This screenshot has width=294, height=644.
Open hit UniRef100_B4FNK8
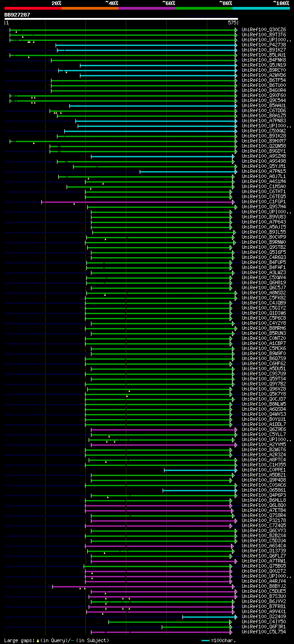(264, 60)
